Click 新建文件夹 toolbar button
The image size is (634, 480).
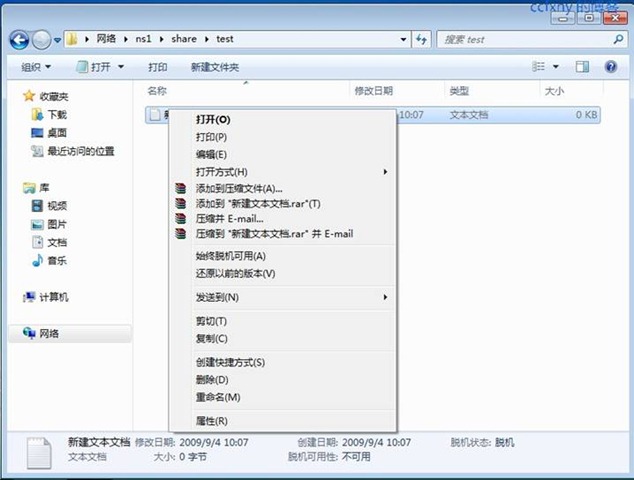pos(215,67)
